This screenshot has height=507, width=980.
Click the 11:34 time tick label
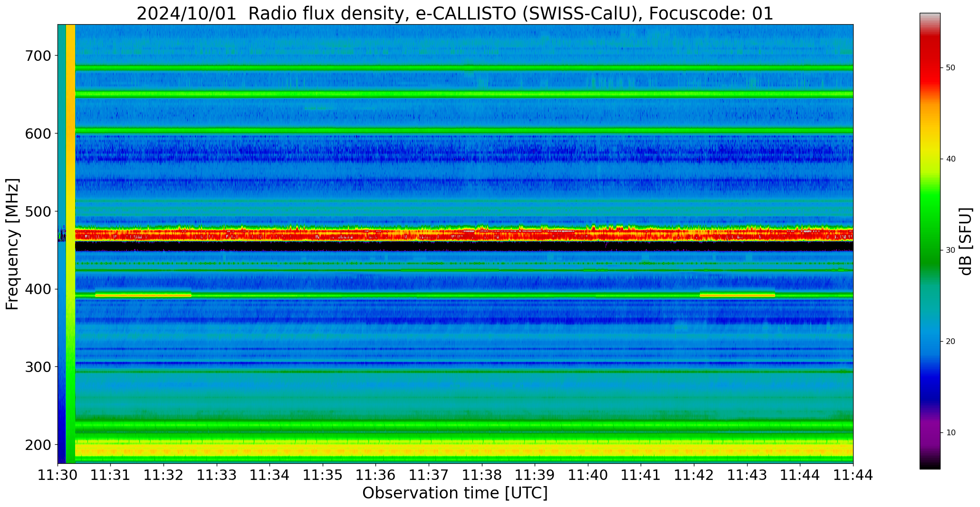[x=270, y=475]
